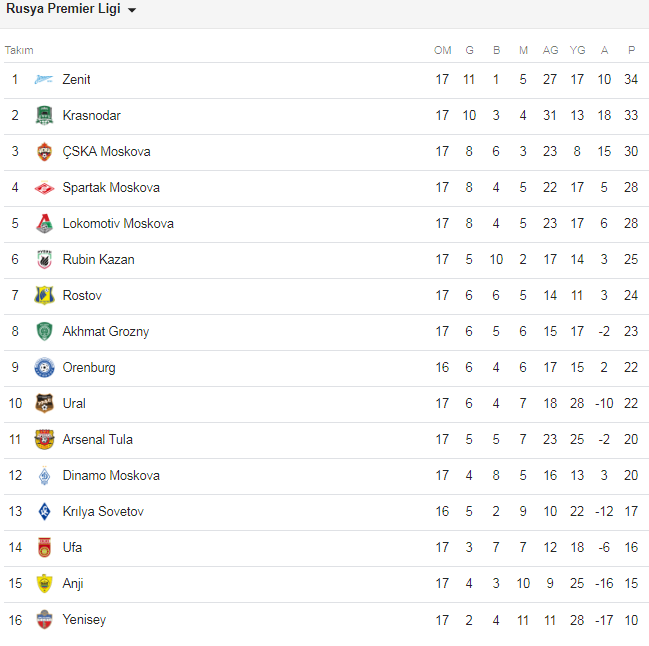Screen dimensions: 649x646
Task: Click the AG column header
Action: (x=550, y=50)
